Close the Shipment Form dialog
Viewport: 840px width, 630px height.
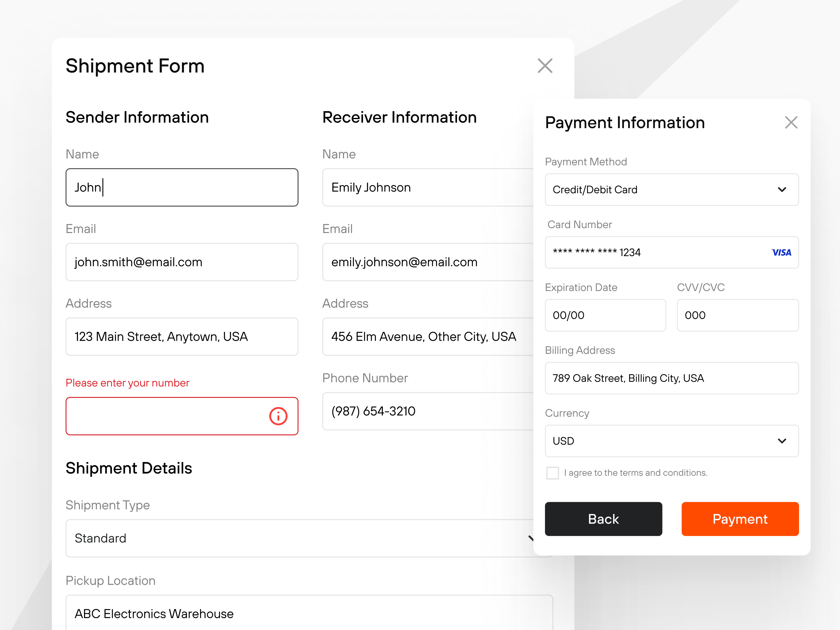[545, 66]
